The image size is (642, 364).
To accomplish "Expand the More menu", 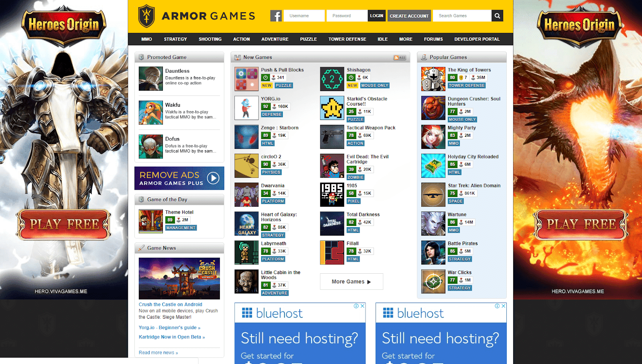I will coord(406,39).
